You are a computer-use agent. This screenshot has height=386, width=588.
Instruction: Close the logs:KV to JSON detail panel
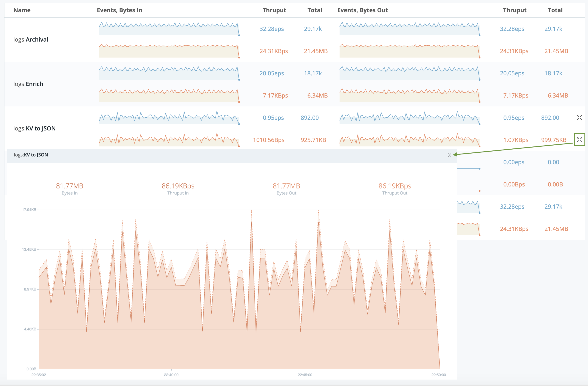coord(449,155)
